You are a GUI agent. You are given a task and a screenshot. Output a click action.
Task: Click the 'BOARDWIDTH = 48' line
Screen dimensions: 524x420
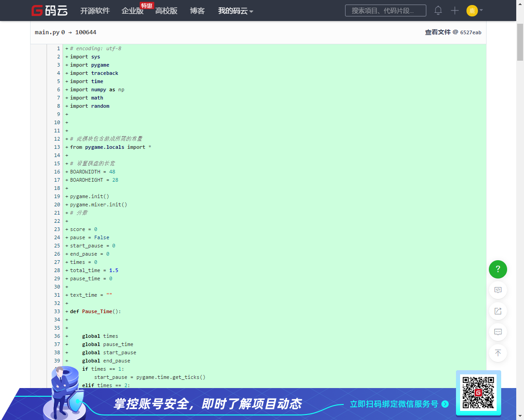point(93,172)
